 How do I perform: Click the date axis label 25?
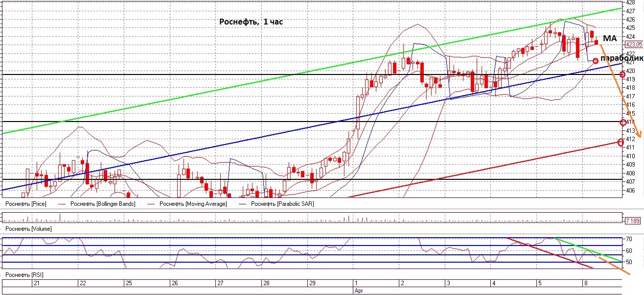tap(129, 284)
